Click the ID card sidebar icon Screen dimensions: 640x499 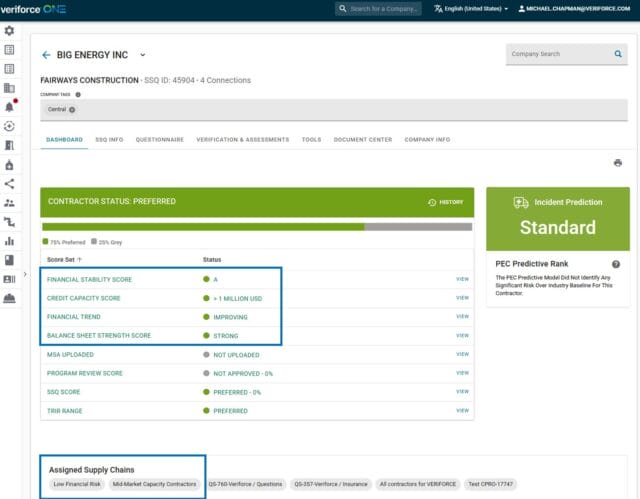[x=9, y=279]
